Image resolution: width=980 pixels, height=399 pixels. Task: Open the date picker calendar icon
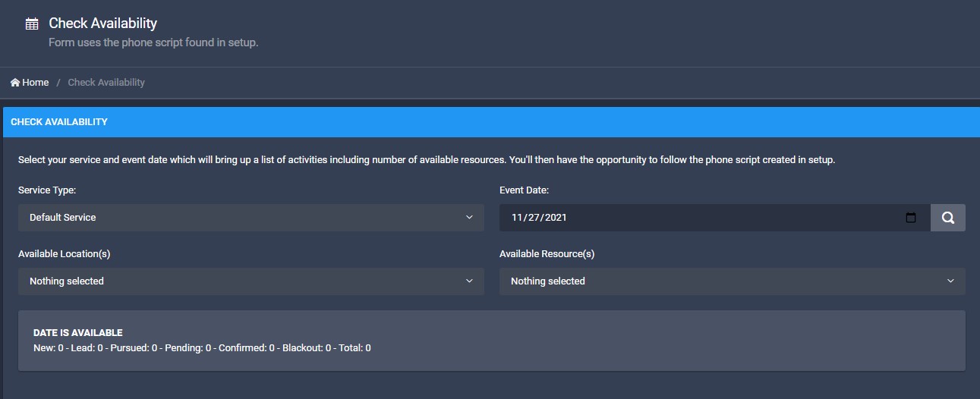[911, 218]
